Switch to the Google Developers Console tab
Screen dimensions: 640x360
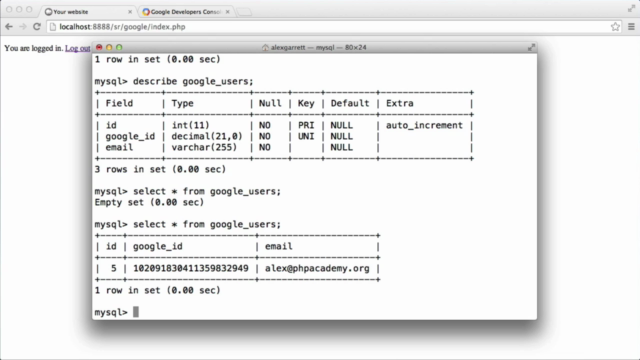(x=185, y=12)
